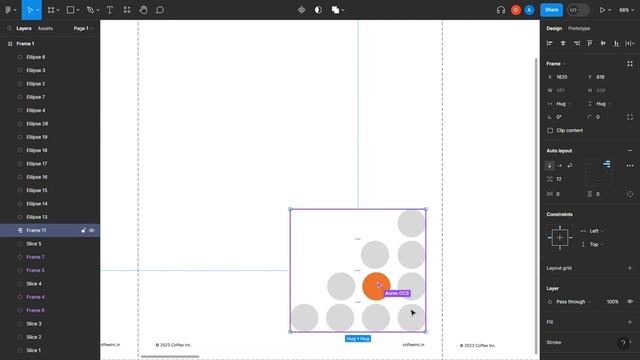Open Frame type dropdown in Design panel

pos(556,64)
